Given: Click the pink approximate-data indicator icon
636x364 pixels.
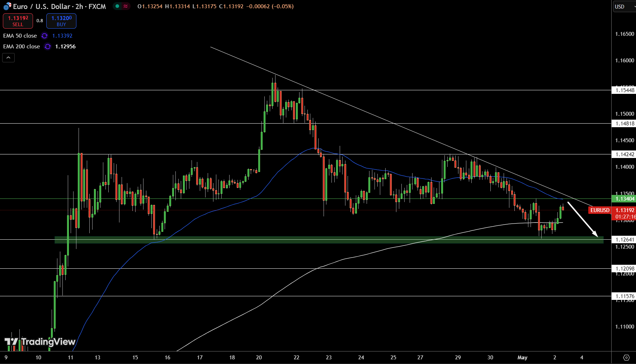Looking at the screenshot, I should [126, 6].
